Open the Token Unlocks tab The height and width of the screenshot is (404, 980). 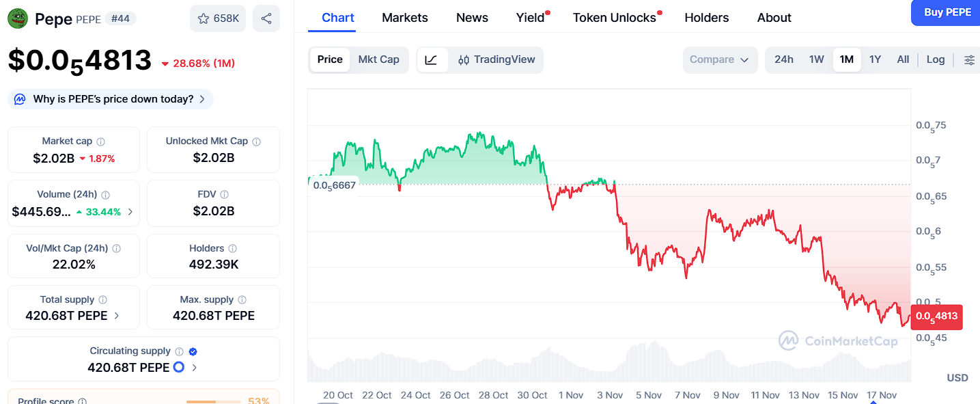pyautogui.click(x=614, y=18)
